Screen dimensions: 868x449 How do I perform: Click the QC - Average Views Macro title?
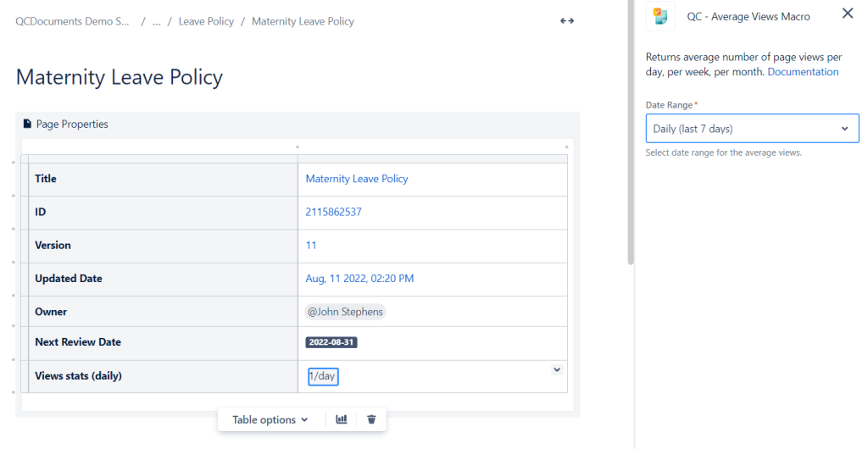(x=748, y=17)
